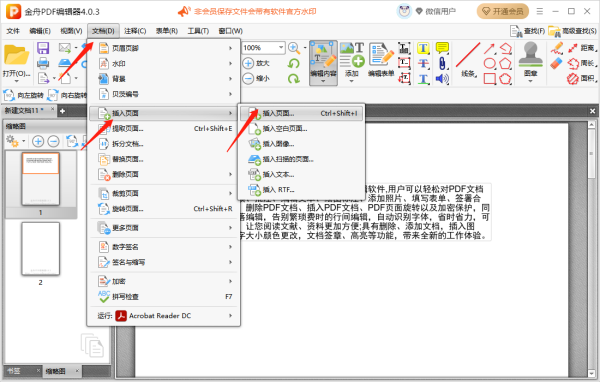Expand the 添加 dropdown arrow

point(352,81)
